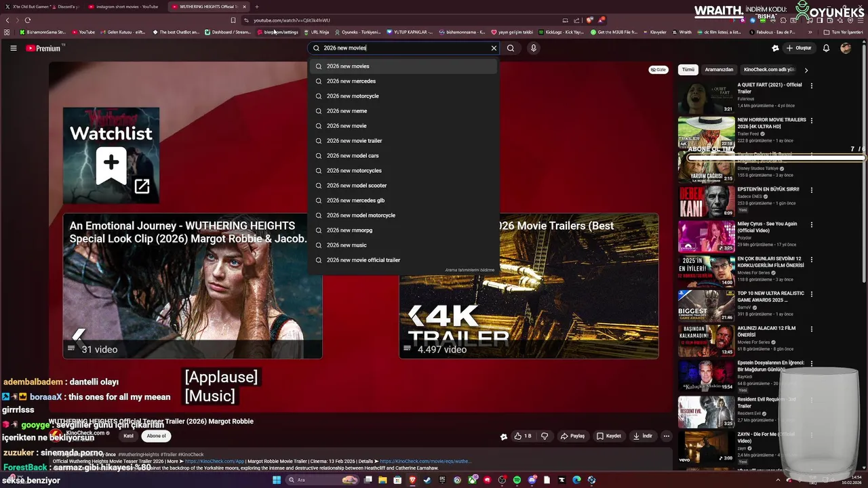Select suggestion '2026 new movie official trailer'
The image size is (868, 488).
[x=403, y=260]
